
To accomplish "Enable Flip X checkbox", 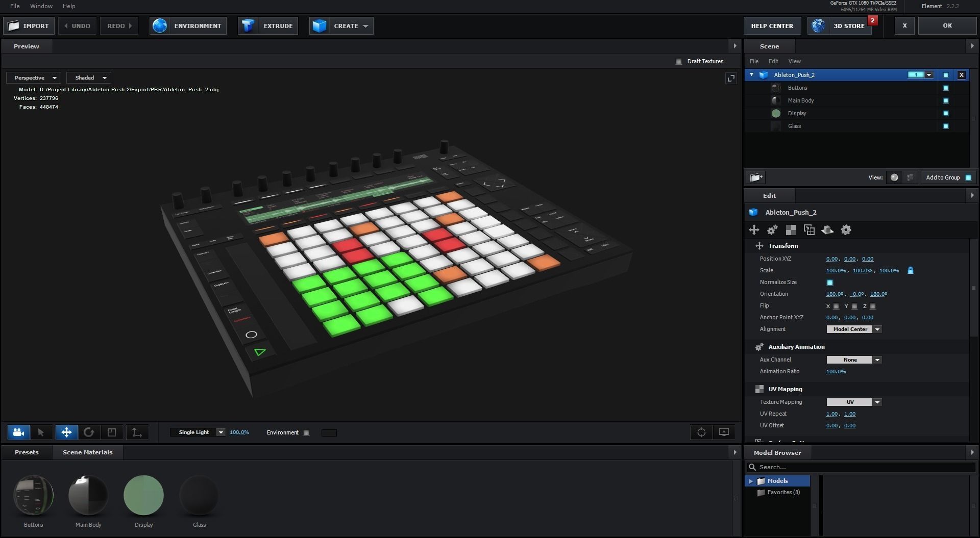I will 836,306.
